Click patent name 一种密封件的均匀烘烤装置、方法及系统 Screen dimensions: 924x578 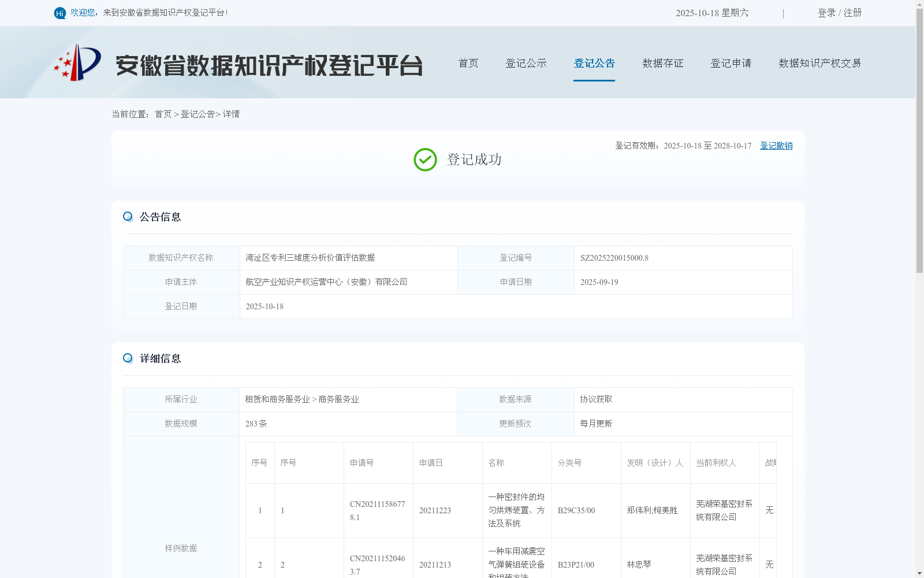pyautogui.click(x=516, y=510)
